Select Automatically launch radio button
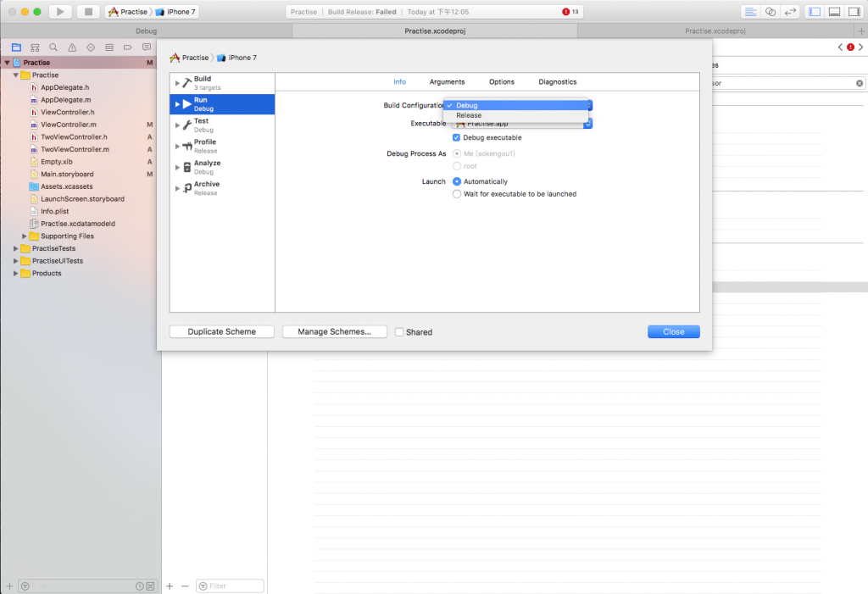 (457, 181)
